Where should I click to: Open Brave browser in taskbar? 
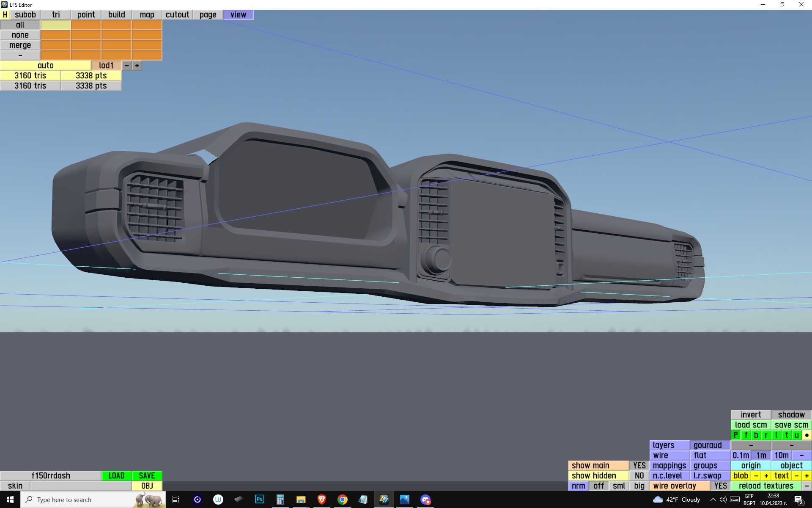click(x=321, y=500)
